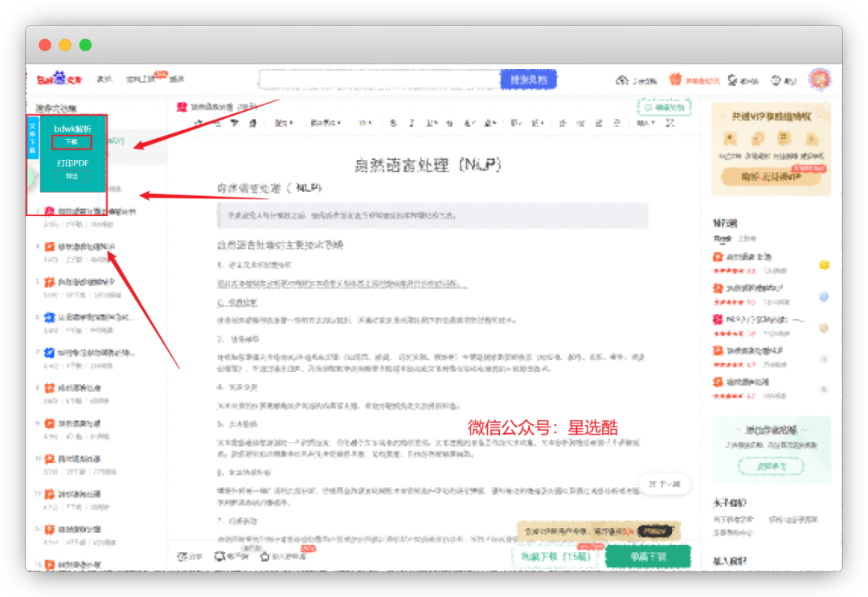Image resolution: width=868 pixels, height=597 pixels.
Task: Click 下载 button under bdwk解析
Action: click(72, 142)
